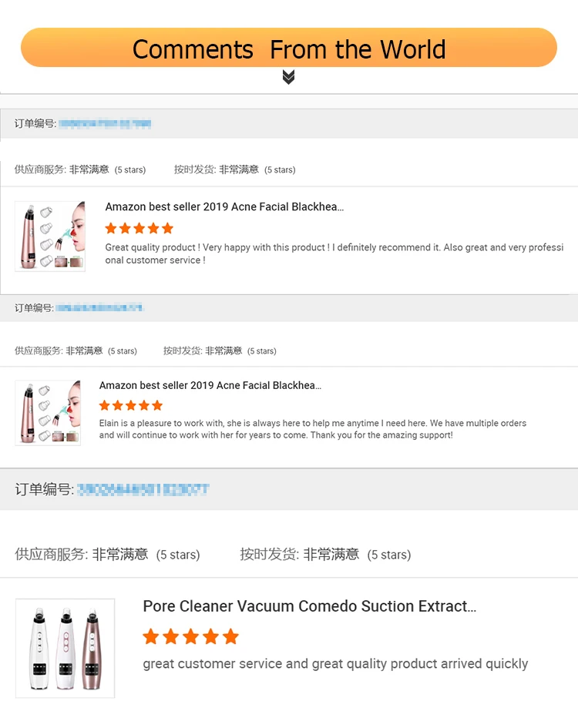The width and height of the screenshot is (578, 728).
Task: Open Pore Cleaner Vacuum Comedo Suction title
Action: pyautogui.click(x=309, y=606)
